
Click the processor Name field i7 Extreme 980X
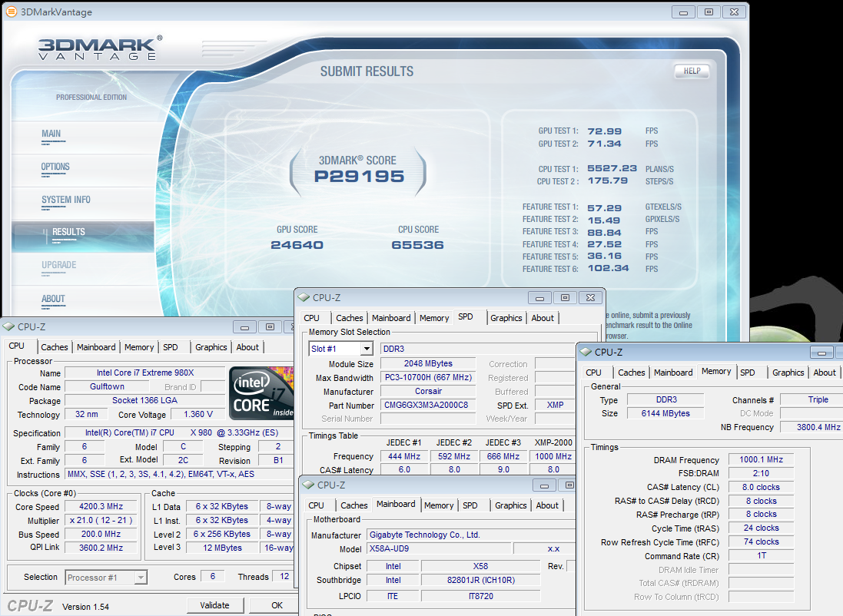click(145, 373)
